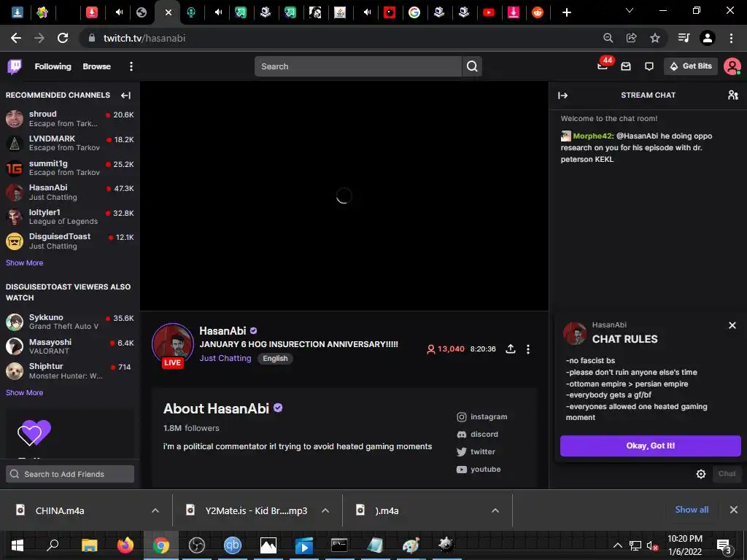Image resolution: width=747 pixels, height=560 pixels.
Task: Open LVNDMARK channel in sidebar
Action: (x=69, y=144)
